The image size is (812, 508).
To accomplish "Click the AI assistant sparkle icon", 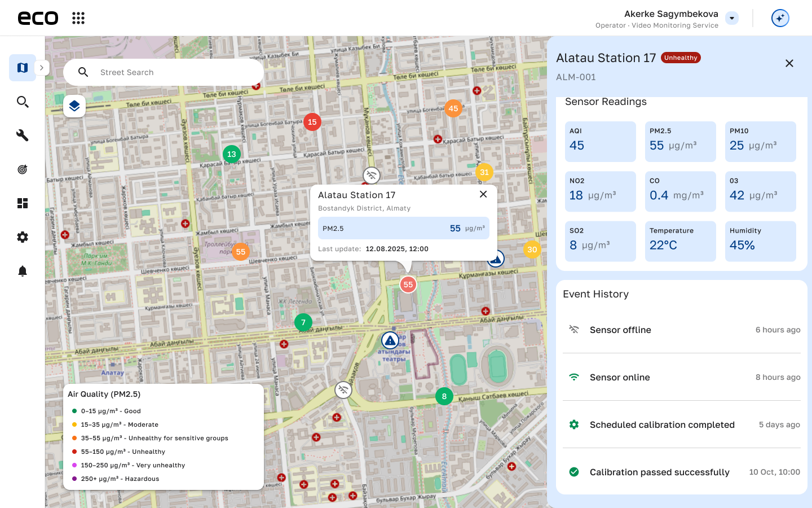I will [x=780, y=18].
